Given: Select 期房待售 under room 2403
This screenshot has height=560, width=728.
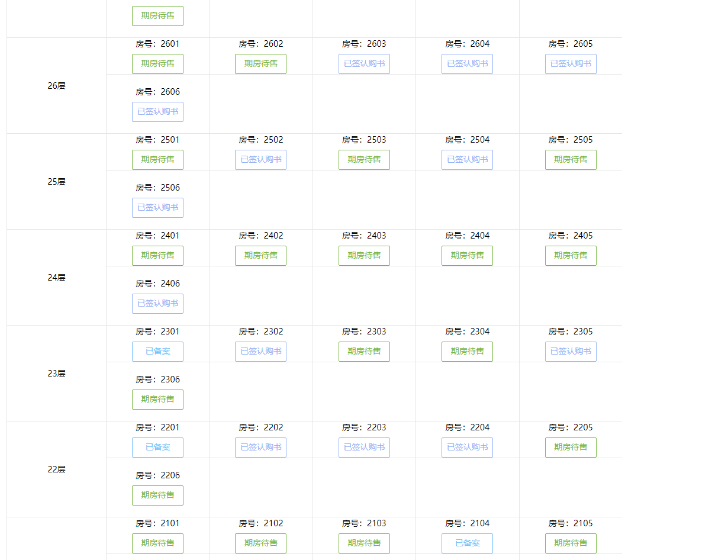Looking at the screenshot, I should point(364,256).
